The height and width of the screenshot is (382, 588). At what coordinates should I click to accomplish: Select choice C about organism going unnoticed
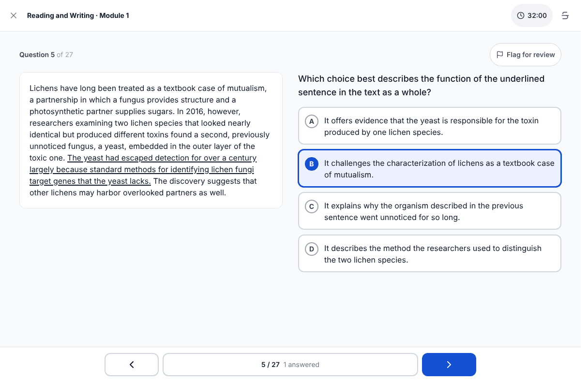[x=430, y=211]
